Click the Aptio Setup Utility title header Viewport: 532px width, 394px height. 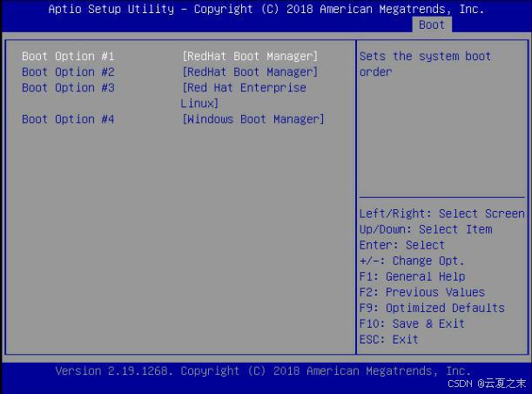(266, 9)
